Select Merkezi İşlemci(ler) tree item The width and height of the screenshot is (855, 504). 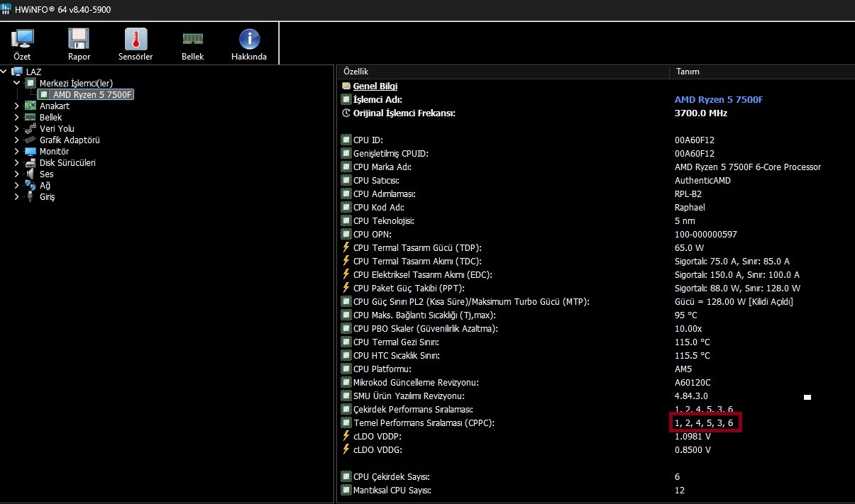tap(76, 83)
